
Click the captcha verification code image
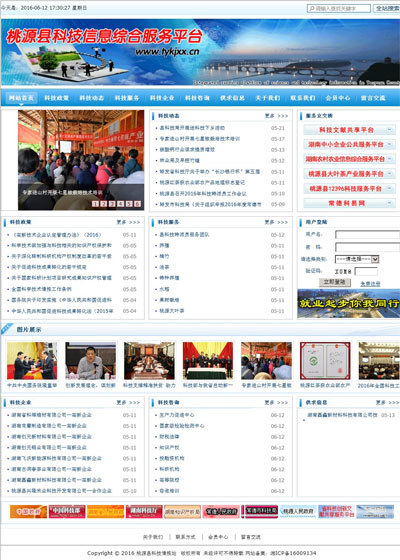pyautogui.click(x=343, y=272)
